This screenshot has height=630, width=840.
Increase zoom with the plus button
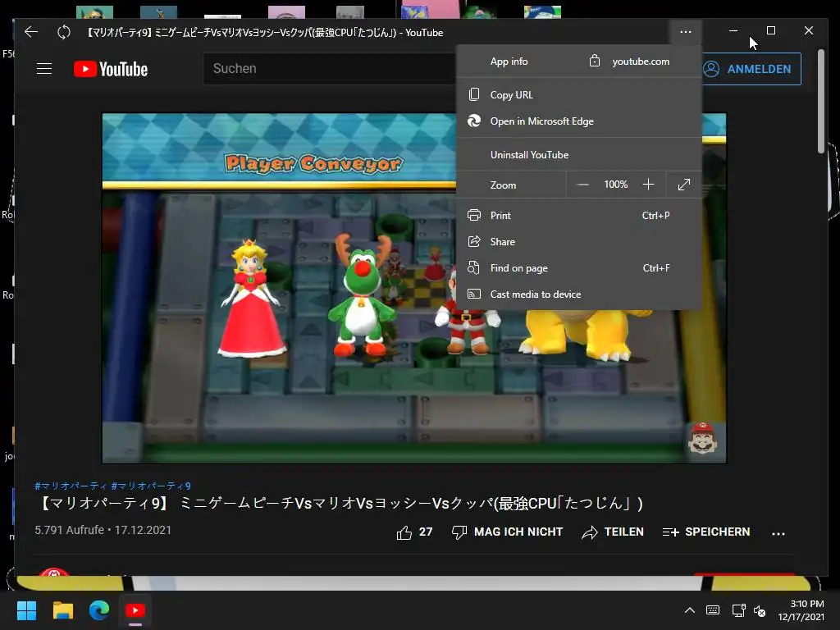648,185
